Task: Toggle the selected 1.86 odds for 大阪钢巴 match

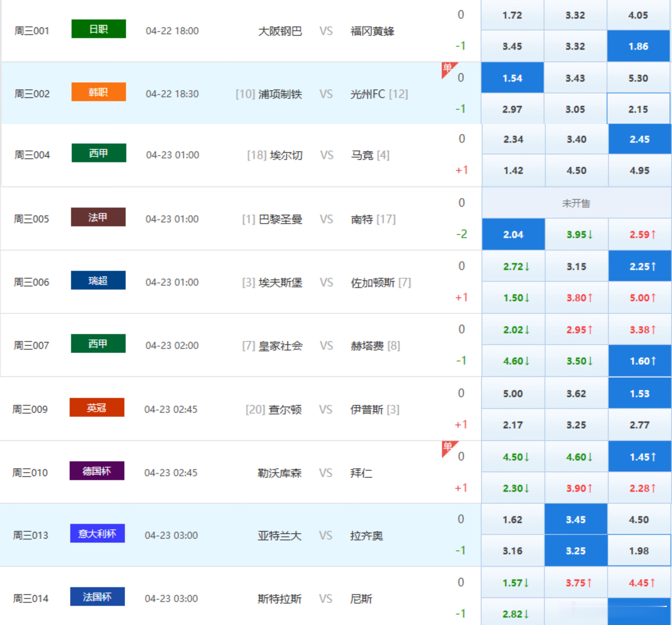Action: 638,46
